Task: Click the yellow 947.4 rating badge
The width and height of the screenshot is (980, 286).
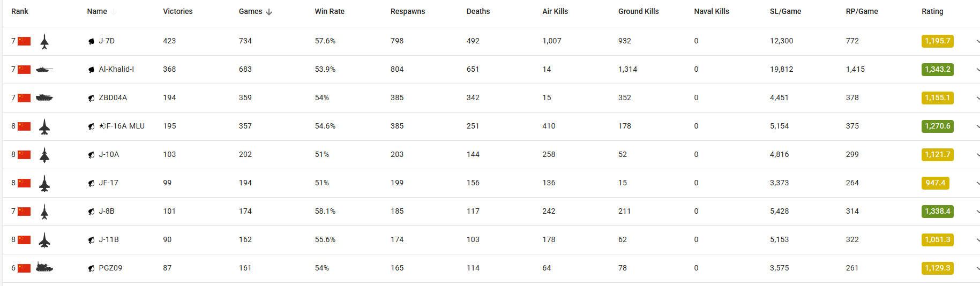Action: tap(935, 183)
